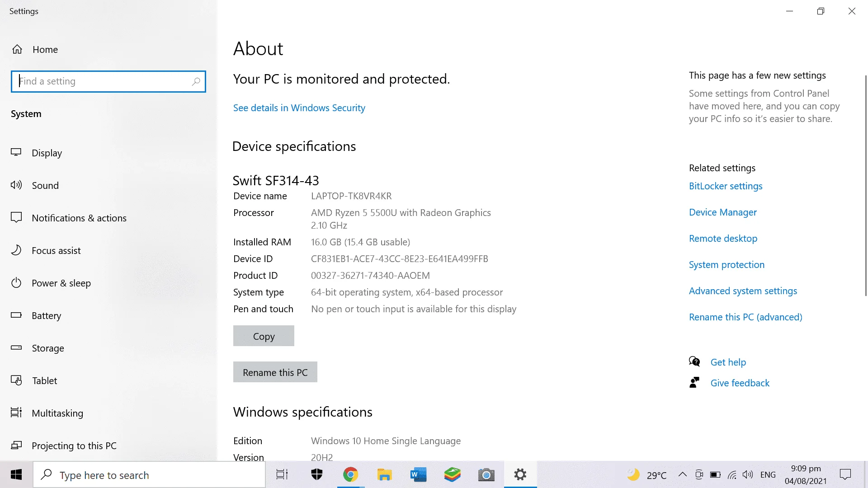Open Windows Security shield in taskbar
This screenshot has width=868, height=488.
317,474
